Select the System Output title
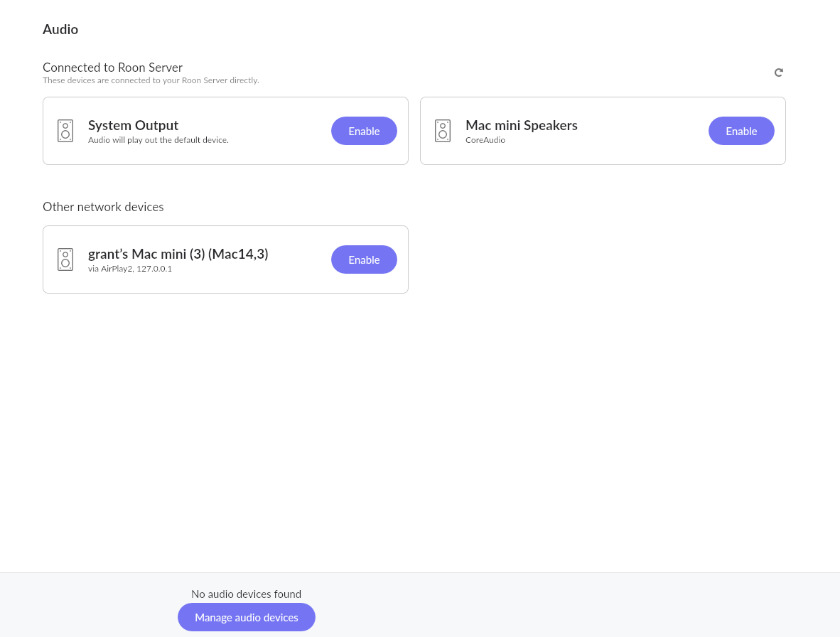The image size is (840, 637). tap(134, 125)
